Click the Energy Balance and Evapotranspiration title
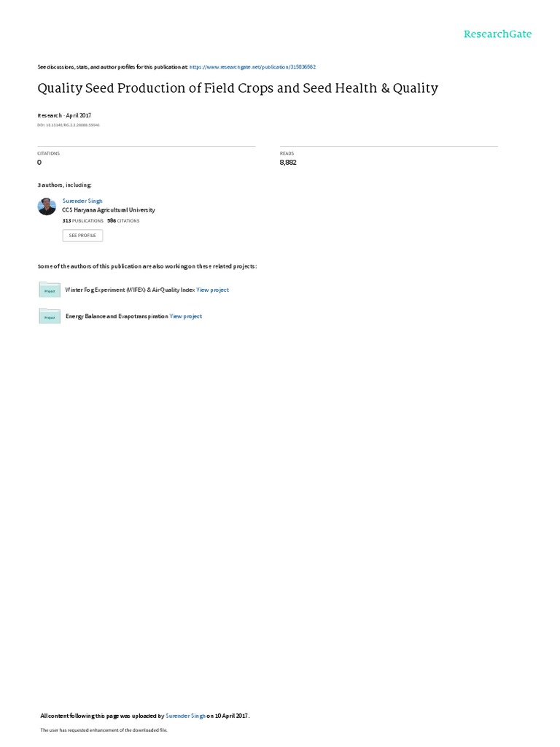560x747 pixels. click(x=117, y=317)
